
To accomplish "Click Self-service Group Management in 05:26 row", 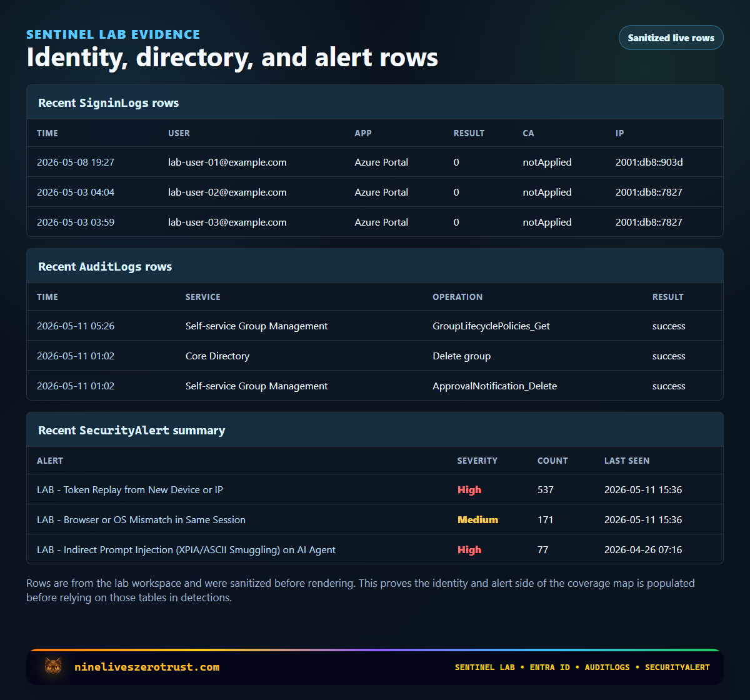I will (257, 326).
